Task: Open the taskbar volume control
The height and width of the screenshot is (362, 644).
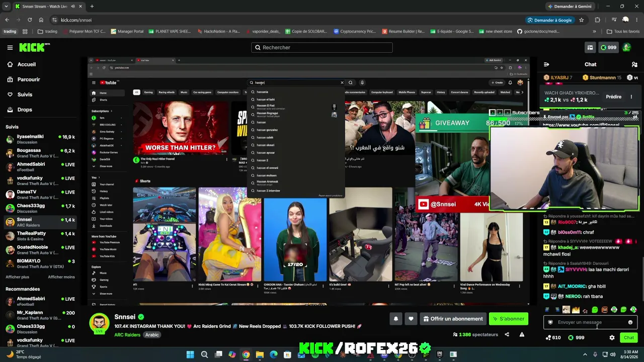Action: coord(612,354)
